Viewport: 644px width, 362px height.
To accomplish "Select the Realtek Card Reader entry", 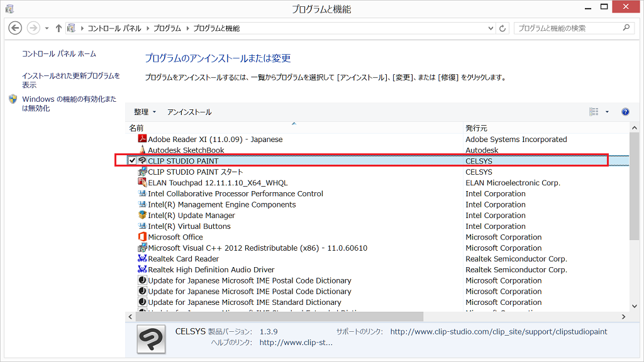I will point(183,259).
